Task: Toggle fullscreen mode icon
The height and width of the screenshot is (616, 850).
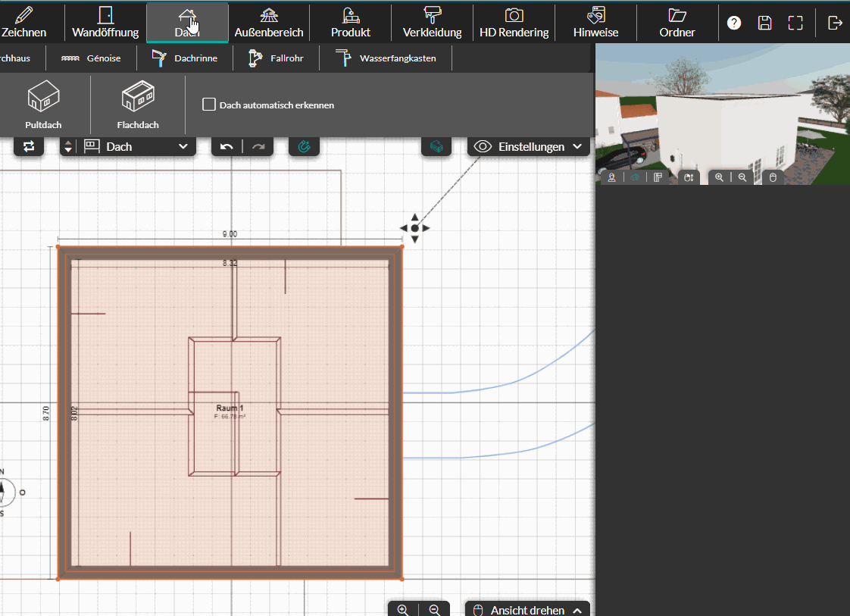Action: point(795,23)
